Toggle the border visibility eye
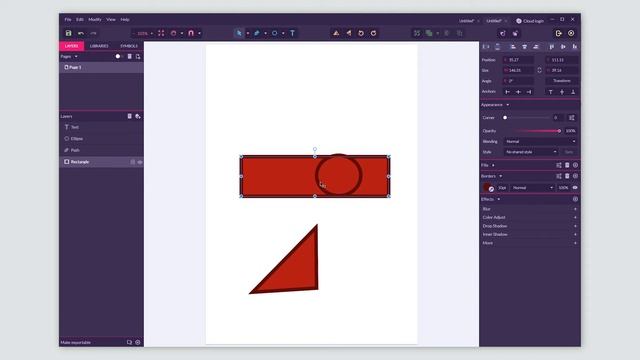640x360 pixels. click(x=575, y=188)
